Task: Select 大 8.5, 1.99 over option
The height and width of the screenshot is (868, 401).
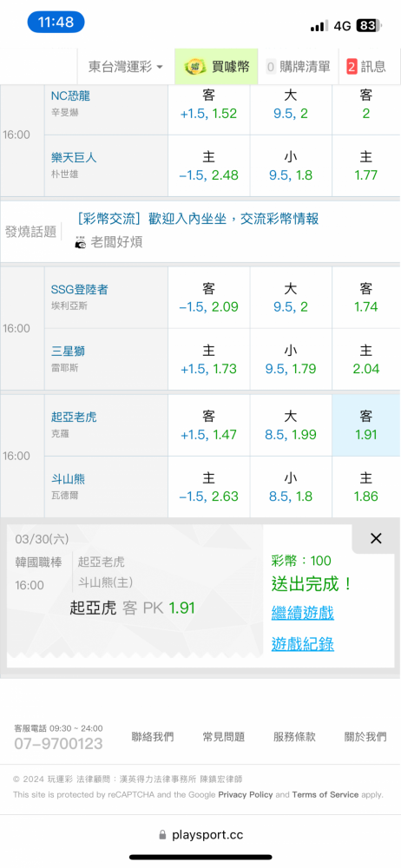Action: [291, 425]
